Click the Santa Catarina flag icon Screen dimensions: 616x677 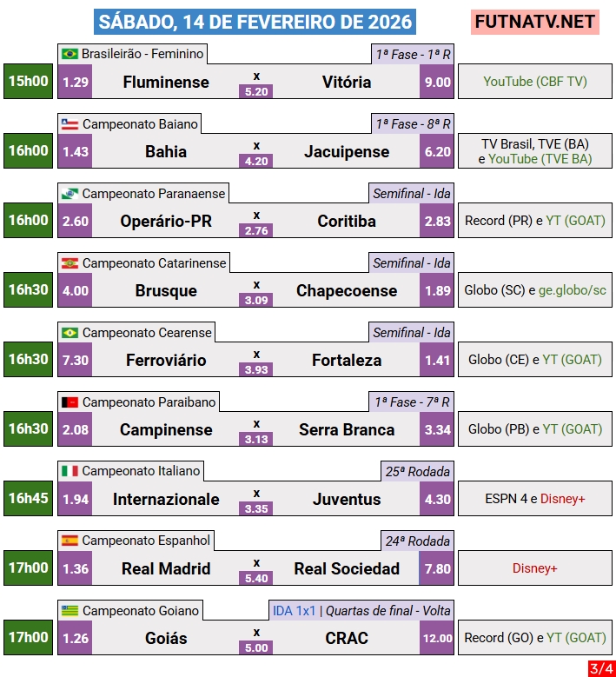[x=70, y=262]
